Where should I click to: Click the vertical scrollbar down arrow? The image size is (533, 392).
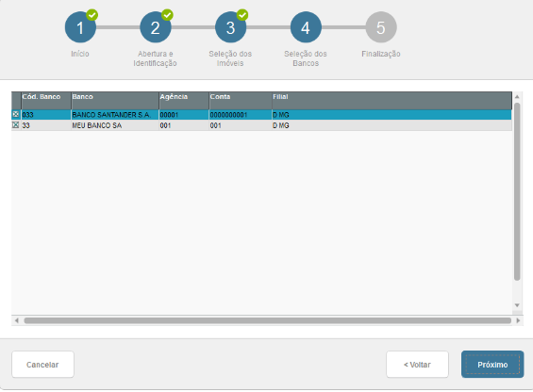pyautogui.click(x=517, y=305)
